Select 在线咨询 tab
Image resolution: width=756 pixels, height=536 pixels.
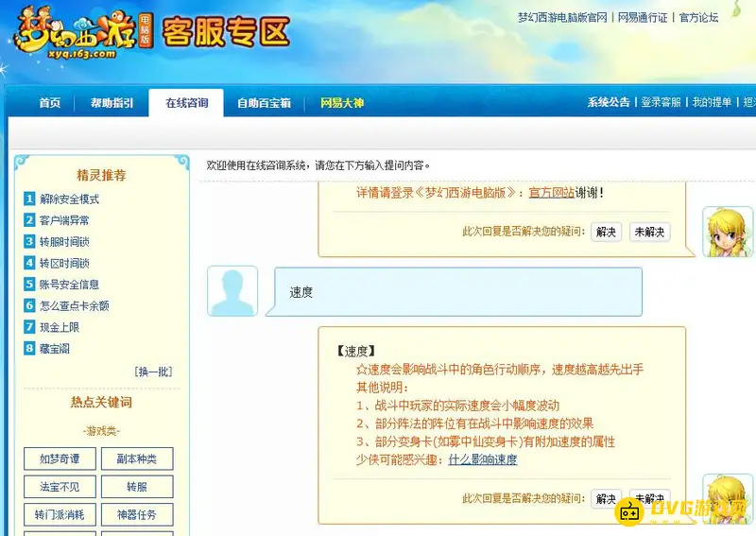coord(186,103)
